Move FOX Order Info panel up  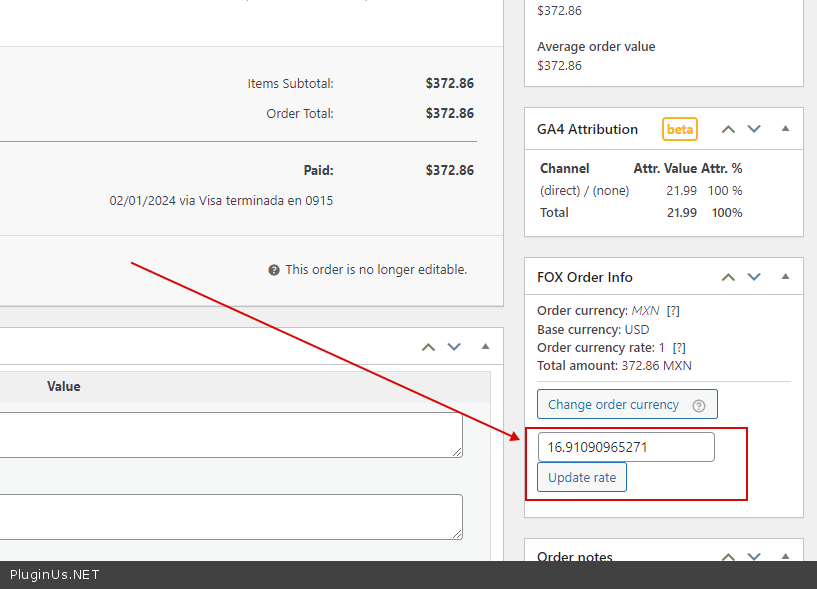coord(728,277)
